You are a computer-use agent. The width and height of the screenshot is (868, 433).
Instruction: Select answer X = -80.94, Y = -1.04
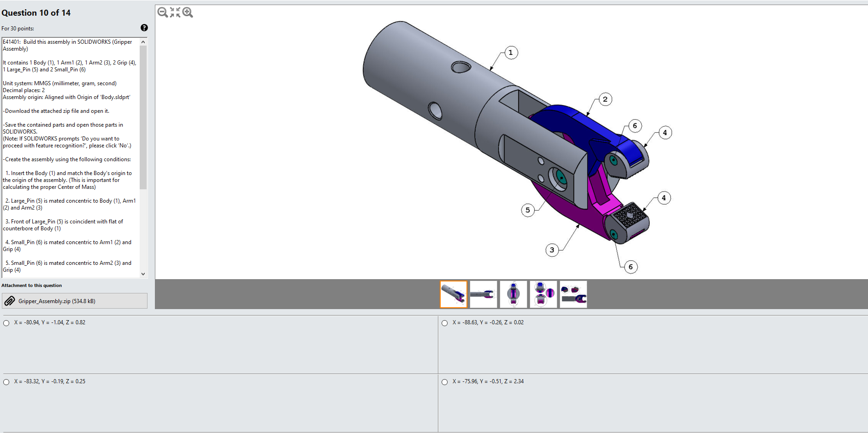6,323
